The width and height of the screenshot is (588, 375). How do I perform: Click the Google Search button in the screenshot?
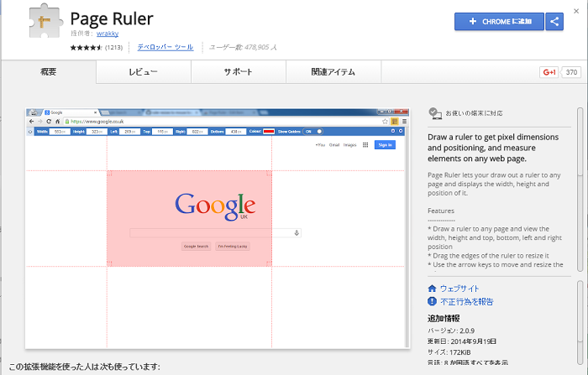point(196,247)
